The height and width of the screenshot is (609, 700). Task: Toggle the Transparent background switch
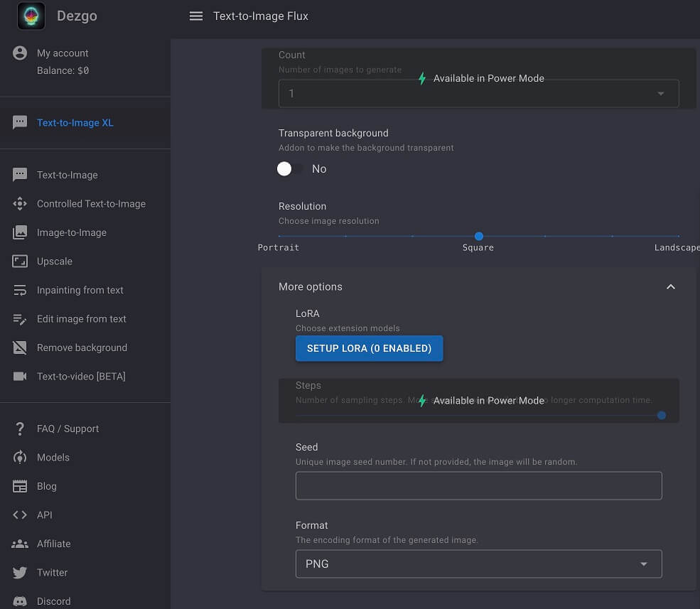click(290, 169)
